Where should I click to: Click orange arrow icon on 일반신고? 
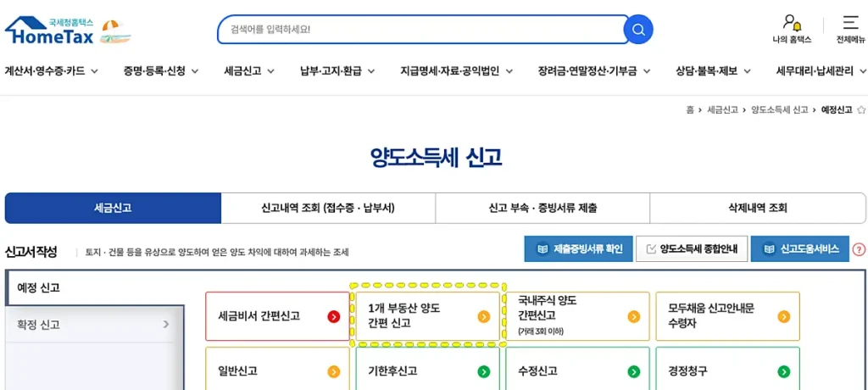pos(334,371)
